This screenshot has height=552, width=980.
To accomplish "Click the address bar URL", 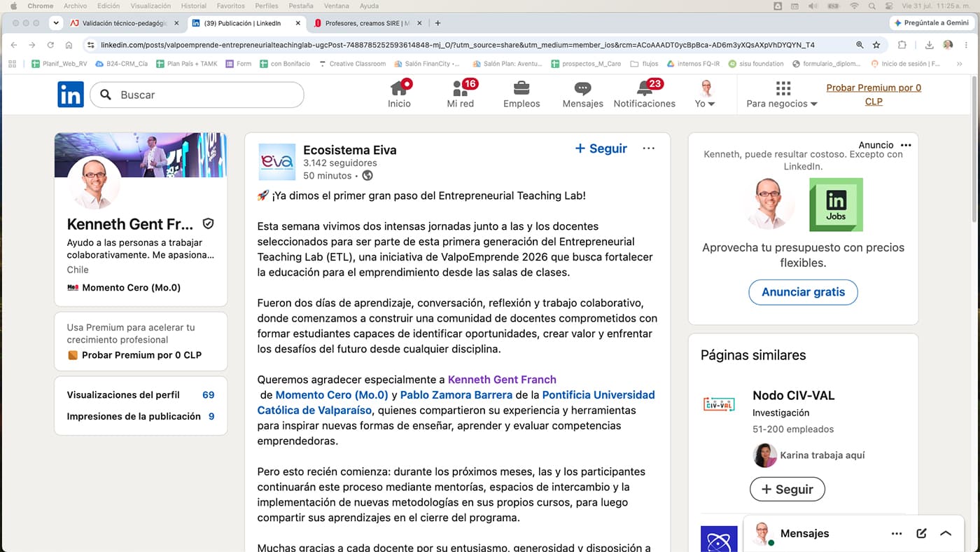I will (x=457, y=45).
